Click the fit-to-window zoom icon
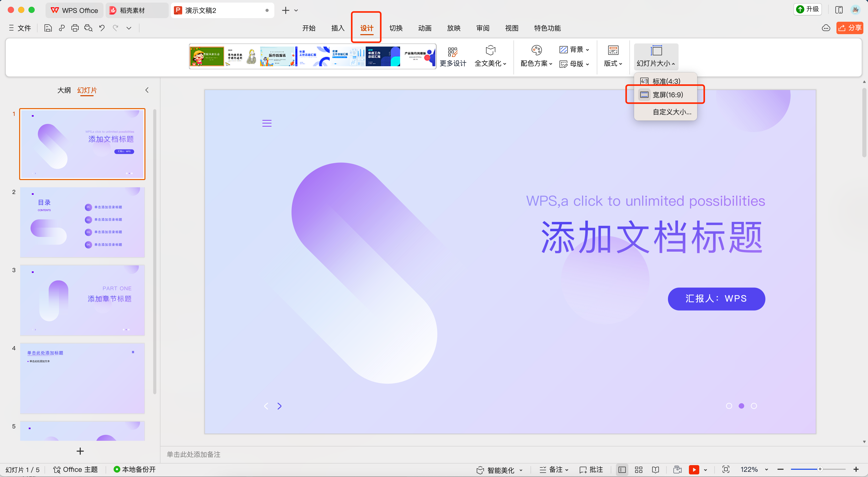The height and width of the screenshot is (477, 868). click(x=725, y=469)
